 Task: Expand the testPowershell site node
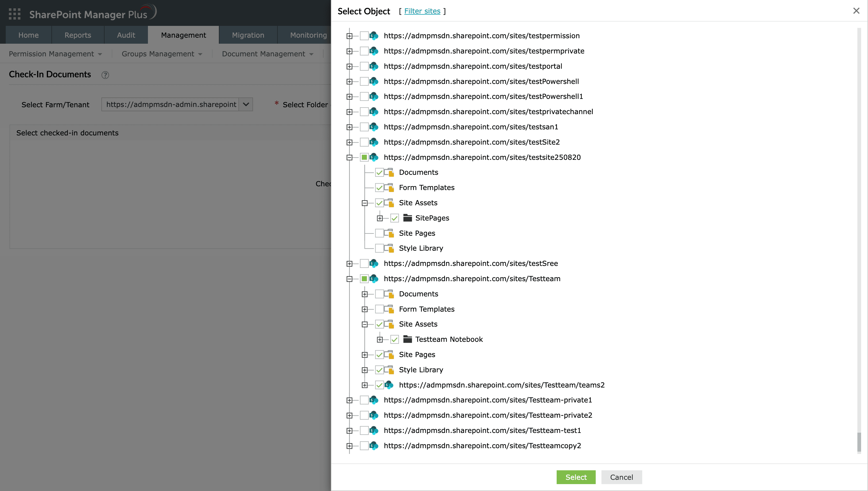click(350, 82)
